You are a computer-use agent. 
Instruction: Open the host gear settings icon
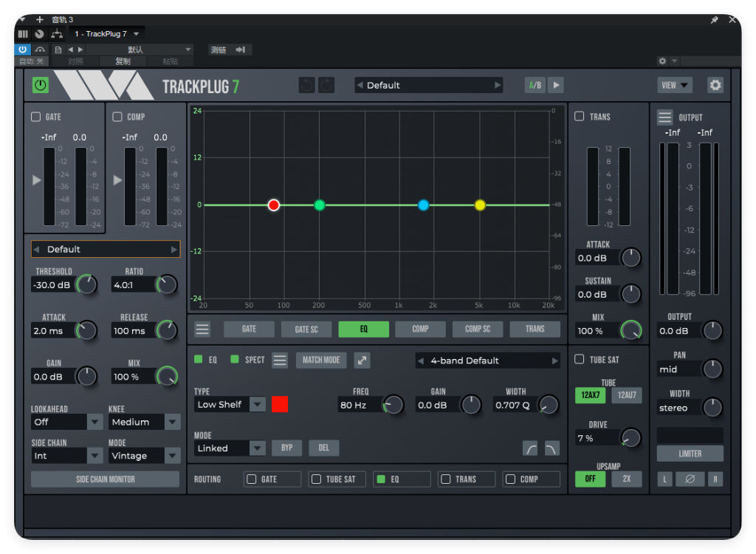coord(662,61)
